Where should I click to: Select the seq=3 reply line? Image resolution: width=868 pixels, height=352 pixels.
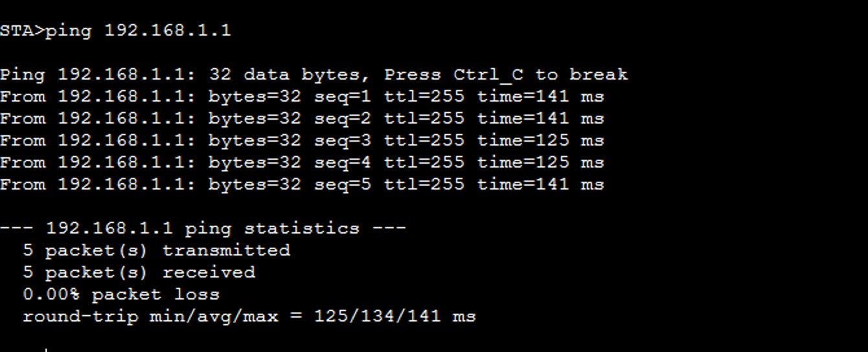(x=302, y=141)
